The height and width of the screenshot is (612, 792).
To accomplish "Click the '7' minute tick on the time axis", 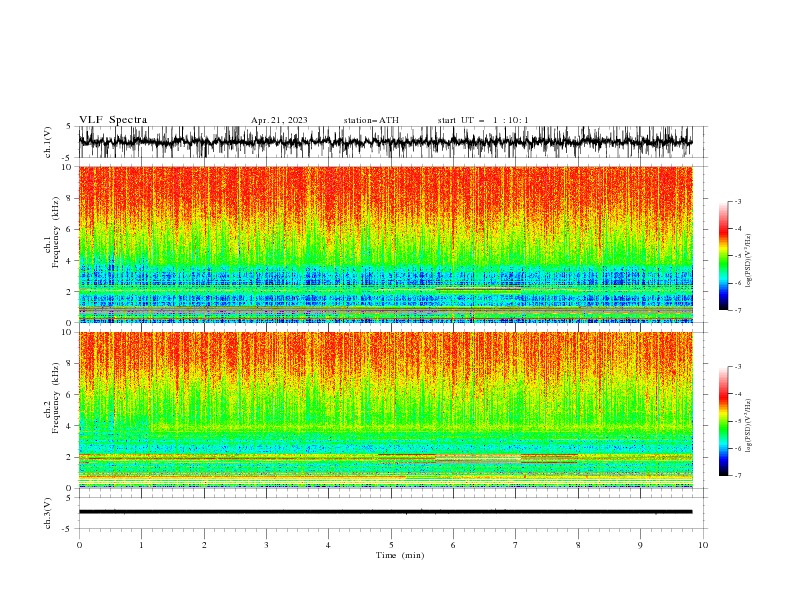I will pos(516,545).
